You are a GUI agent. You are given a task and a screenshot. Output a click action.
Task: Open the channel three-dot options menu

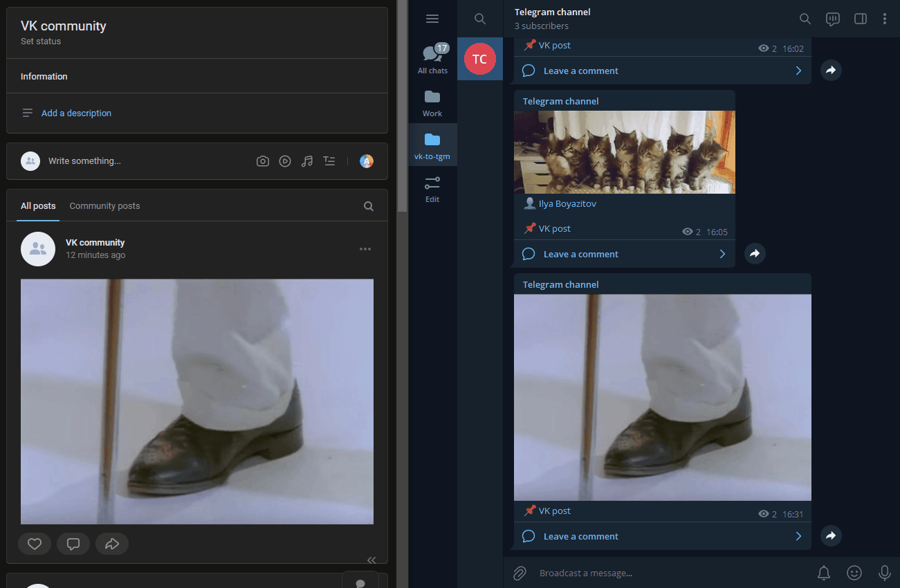[x=885, y=19]
